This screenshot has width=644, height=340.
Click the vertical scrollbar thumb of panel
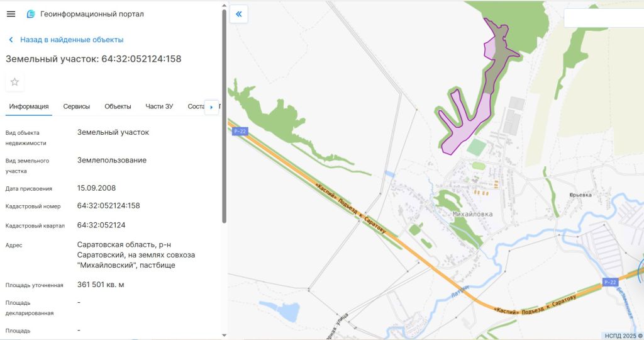pos(225,116)
